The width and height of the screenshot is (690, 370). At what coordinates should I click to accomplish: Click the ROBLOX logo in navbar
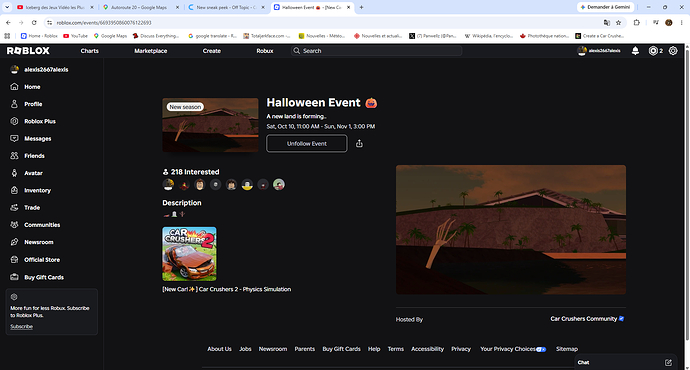(28, 51)
